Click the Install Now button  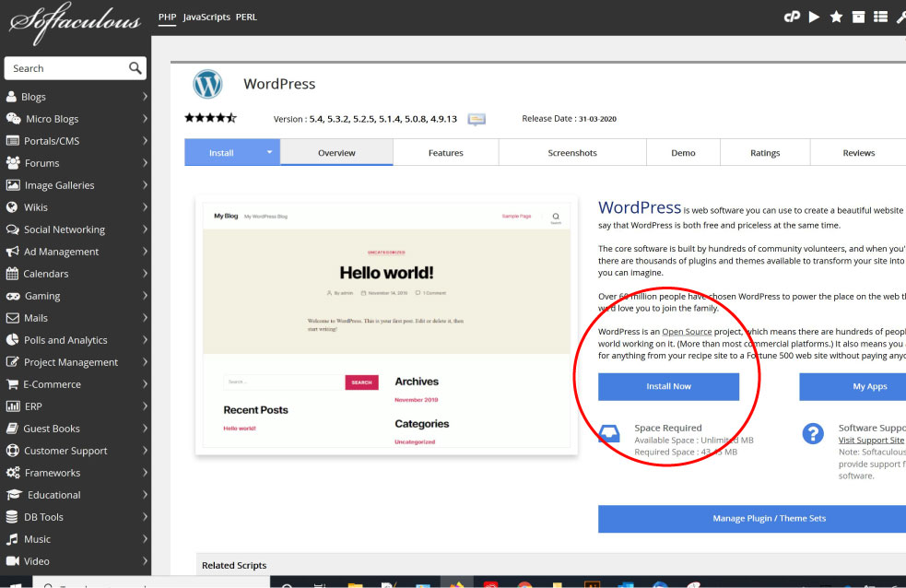click(668, 386)
